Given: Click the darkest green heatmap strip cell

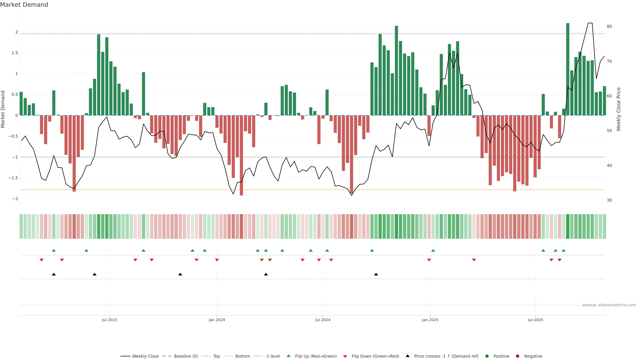Looking at the screenshot, I should [568, 226].
